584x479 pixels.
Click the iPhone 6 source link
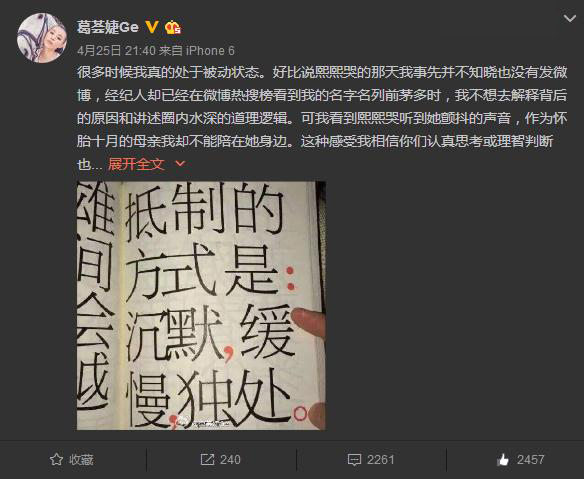[x=210, y=51]
